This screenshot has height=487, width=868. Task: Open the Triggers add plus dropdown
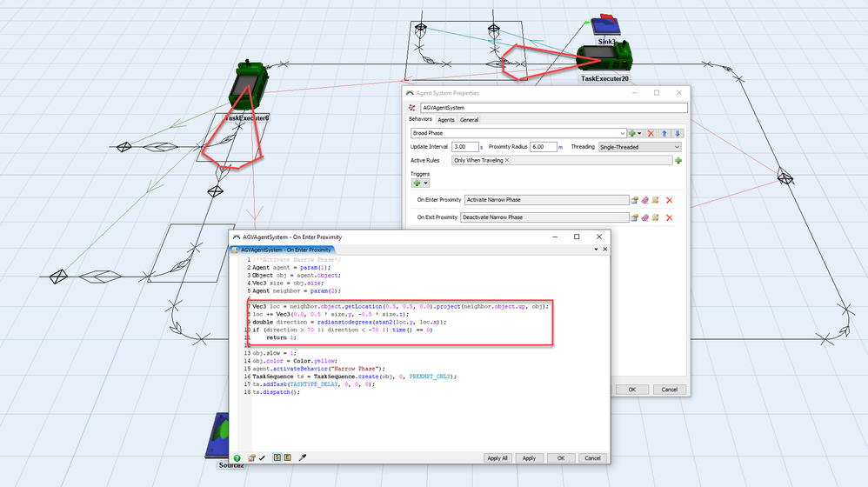click(x=420, y=183)
